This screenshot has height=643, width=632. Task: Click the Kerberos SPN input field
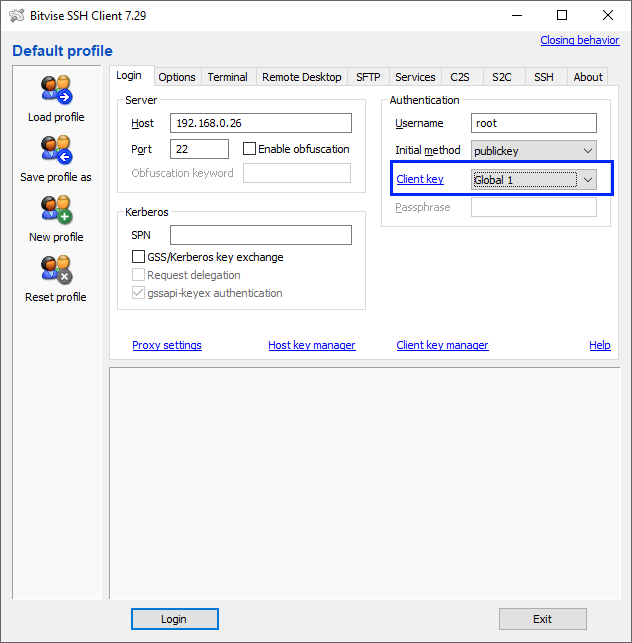(261, 235)
